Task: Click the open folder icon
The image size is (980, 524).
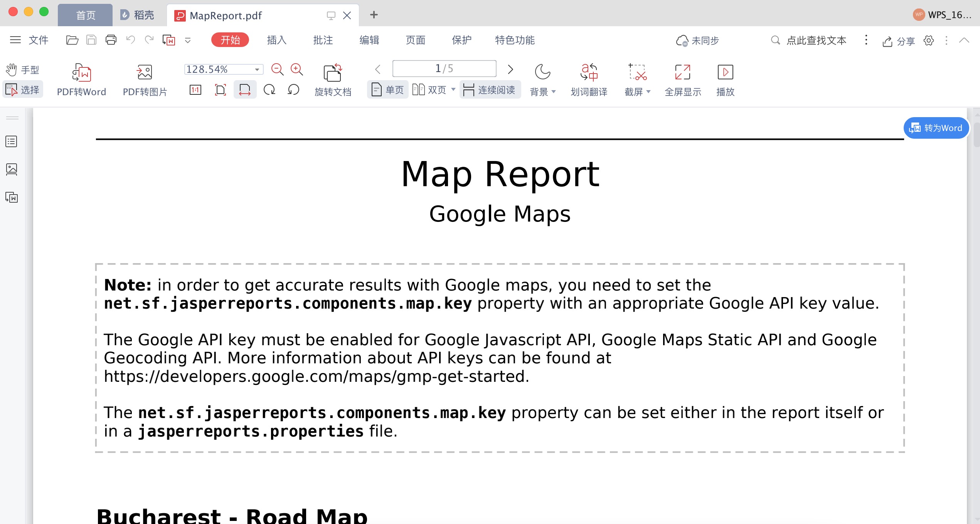Action: tap(72, 40)
